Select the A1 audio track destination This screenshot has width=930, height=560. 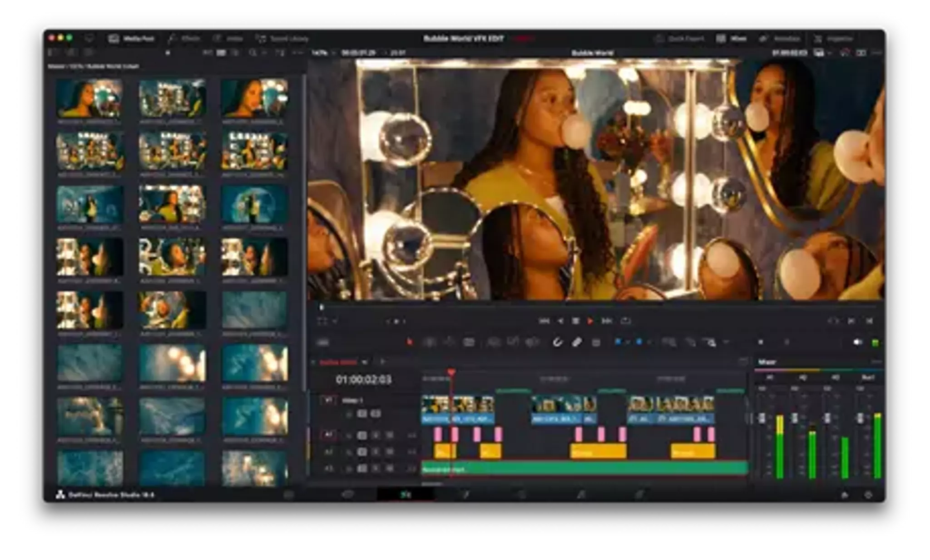click(x=328, y=435)
